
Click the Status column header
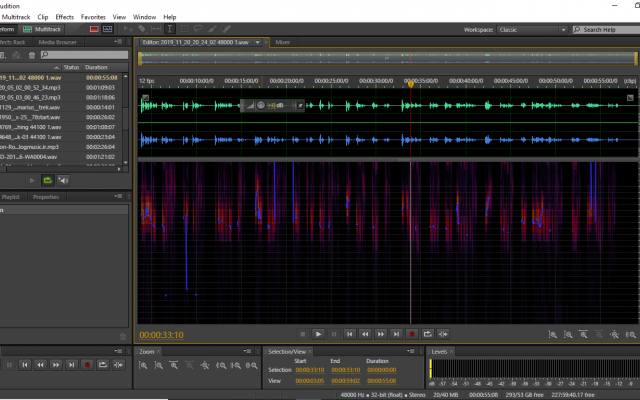pos(71,67)
